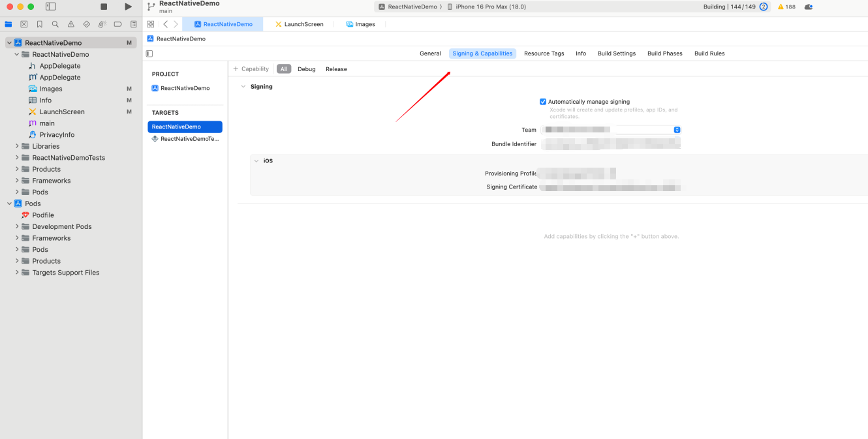Collapse the iOS signing subsection
This screenshot has width=868, height=439.
pos(256,160)
